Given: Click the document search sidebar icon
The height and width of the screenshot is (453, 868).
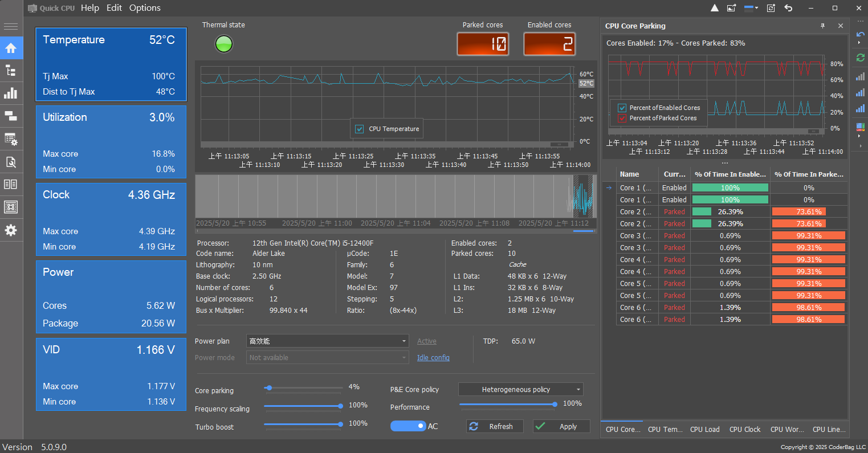Looking at the screenshot, I should click(x=11, y=162).
